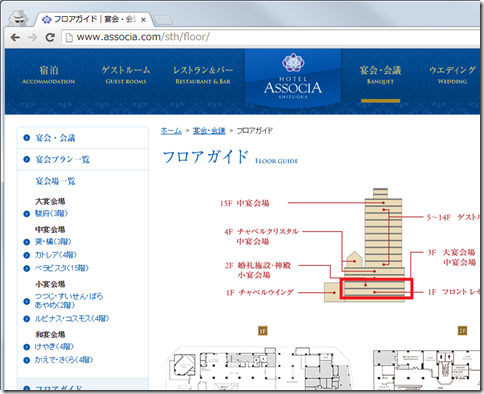Click the bullet icon beside 宴会プラン一覧
484x394 pixels.
[27, 159]
